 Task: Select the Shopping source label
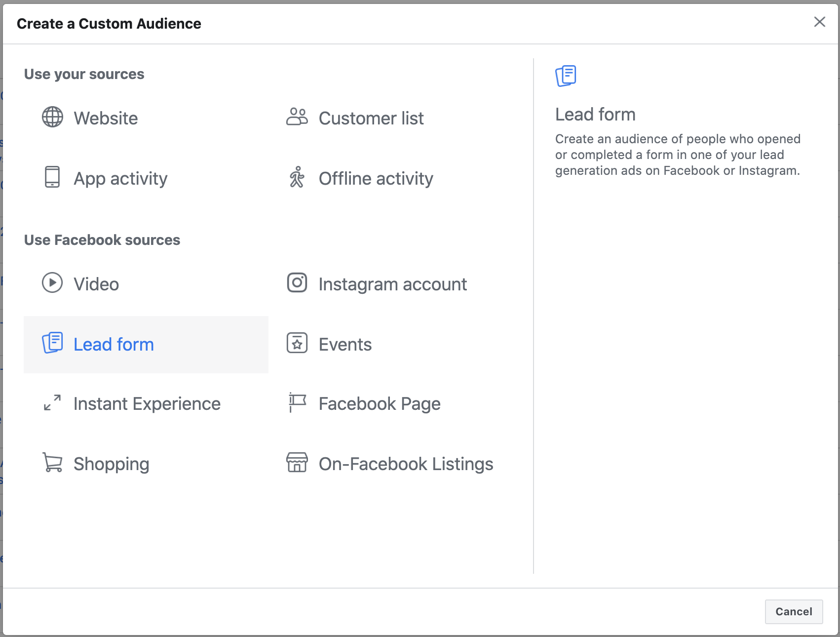112,464
